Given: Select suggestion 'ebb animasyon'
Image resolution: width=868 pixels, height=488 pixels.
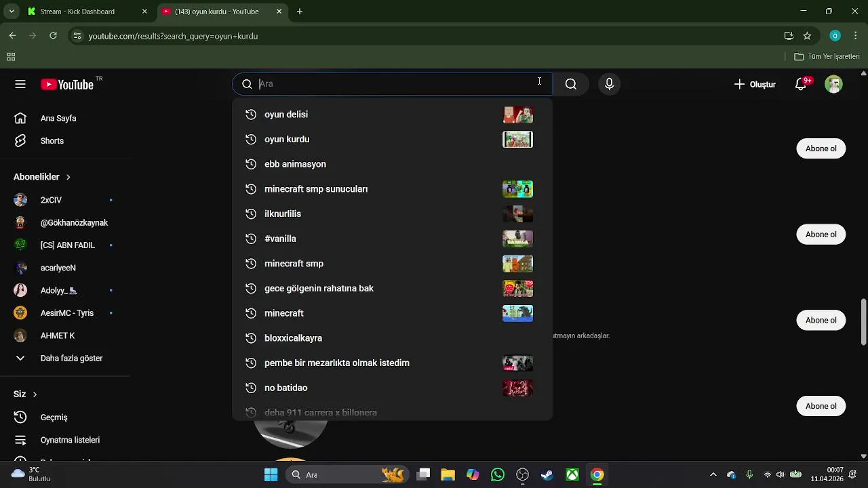Looking at the screenshot, I should [392, 164].
